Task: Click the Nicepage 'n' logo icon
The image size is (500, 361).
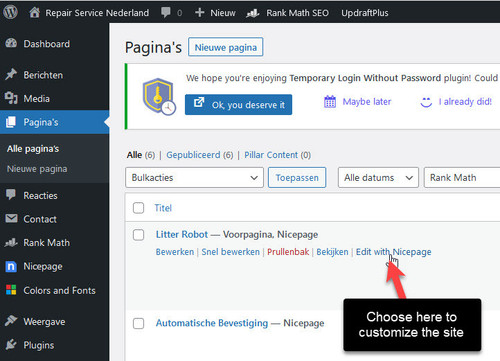Action: click(11, 266)
